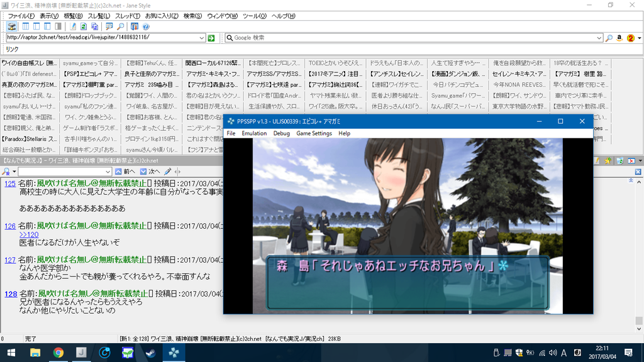Open the ファイル(F) menu
The height and width of the screenshot is (362, 644).
coord(21,16)
